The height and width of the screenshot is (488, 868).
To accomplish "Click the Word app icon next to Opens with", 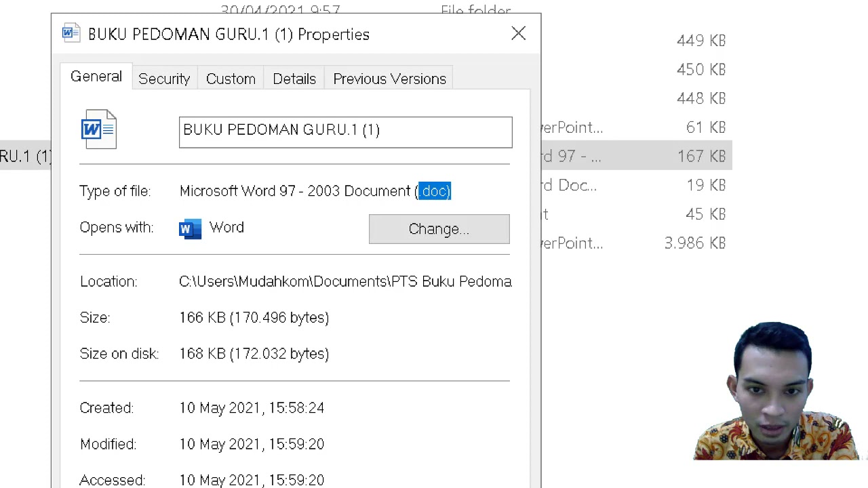I will coord(190,228).
